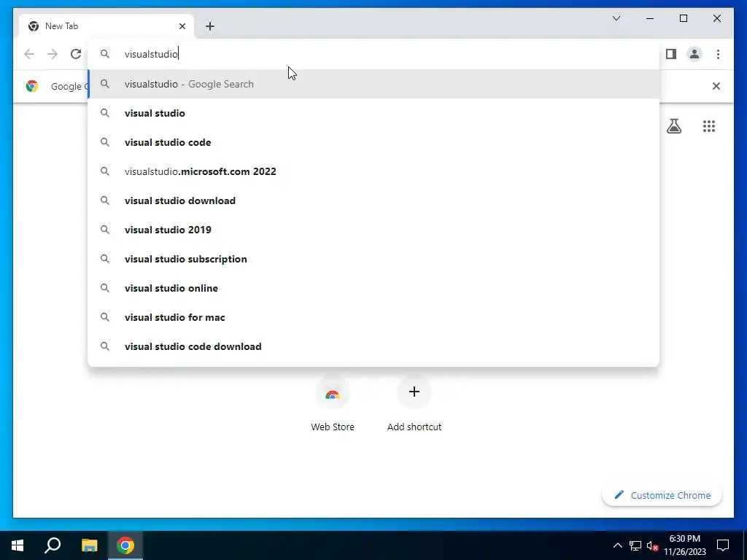747x560 pixels.
Task: Select the New Tab tab
Action: click(107, 26)
